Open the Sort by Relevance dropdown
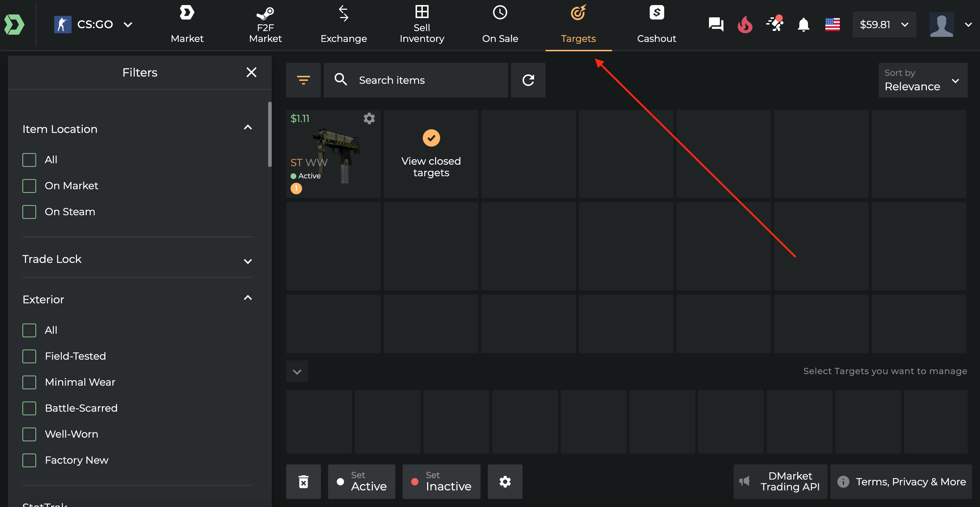Viewport: 980px width, 507px height. point(923,80)
